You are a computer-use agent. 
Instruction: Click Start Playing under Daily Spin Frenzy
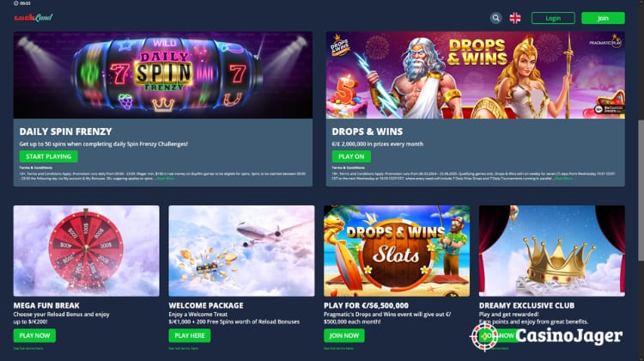tap(48, 156)
